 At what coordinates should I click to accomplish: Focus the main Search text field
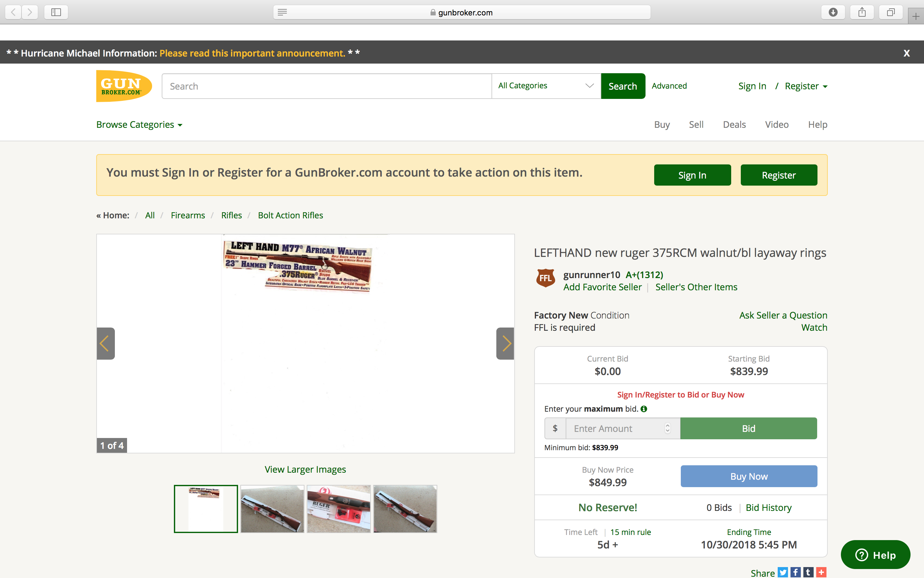[x=327, y=86]
